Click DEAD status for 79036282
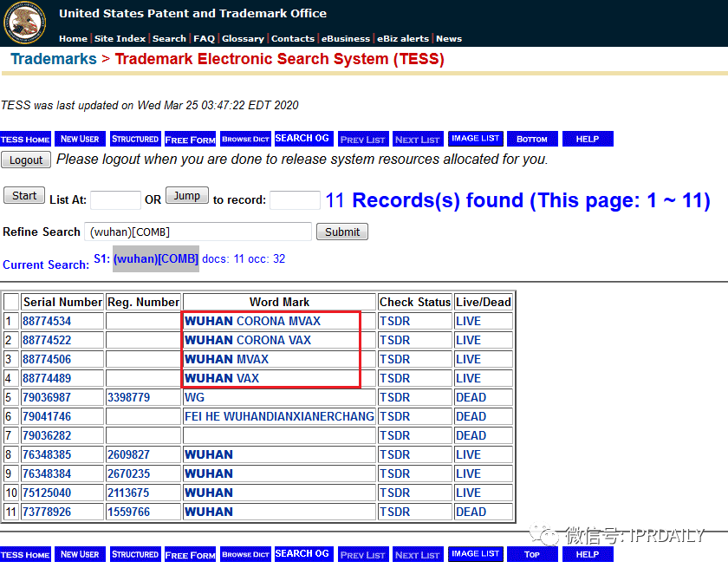The image size is (728, 568). 471,435
